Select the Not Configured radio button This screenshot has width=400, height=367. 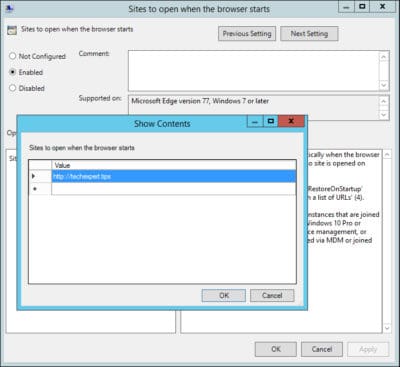click(x=13, y=56)
